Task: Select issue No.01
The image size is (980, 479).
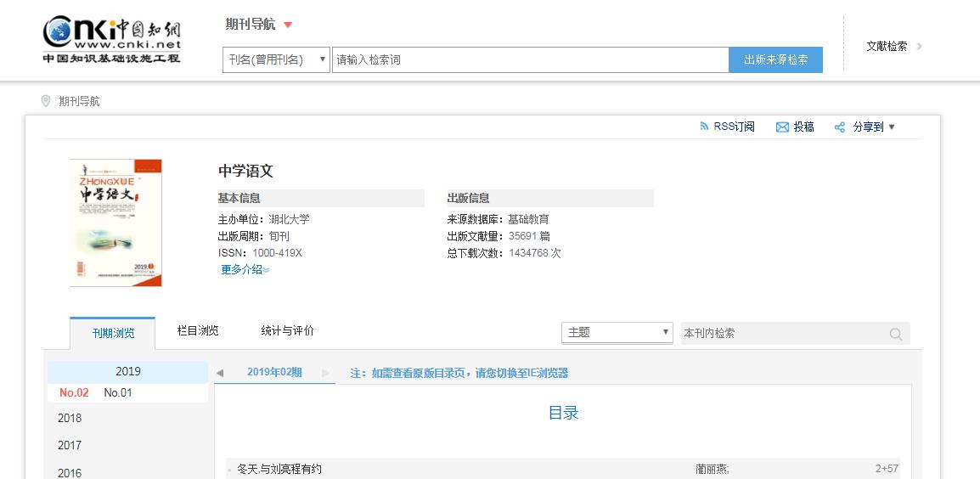Action: click(118, 392)
